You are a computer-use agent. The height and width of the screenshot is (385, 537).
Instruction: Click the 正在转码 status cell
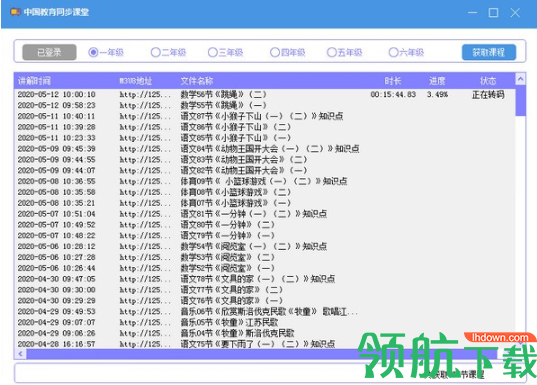488,94
